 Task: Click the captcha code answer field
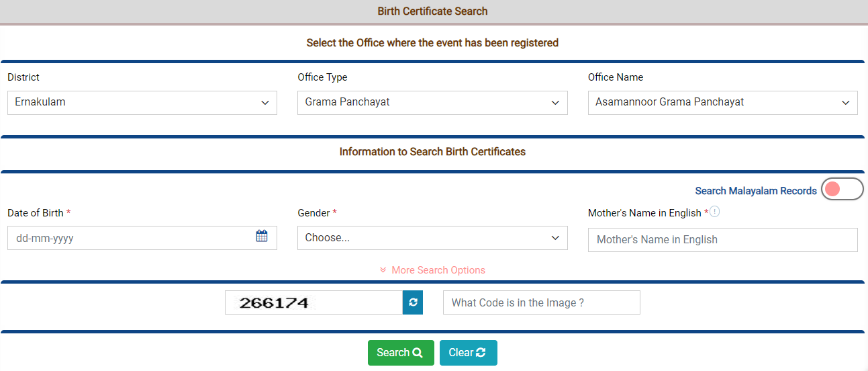[x=542, y=302]
